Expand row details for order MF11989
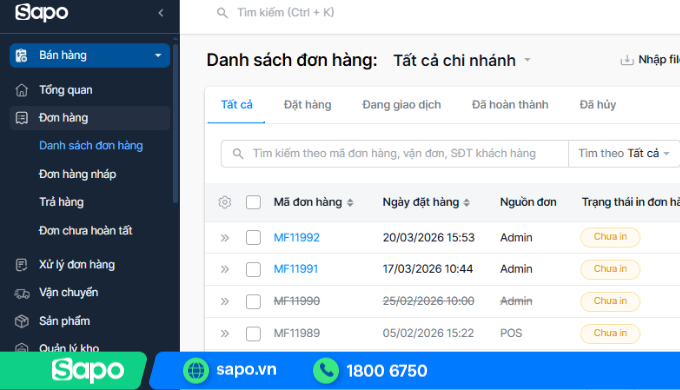The height and width of the screenshot is (390, 680). click(x=225, y=334)
